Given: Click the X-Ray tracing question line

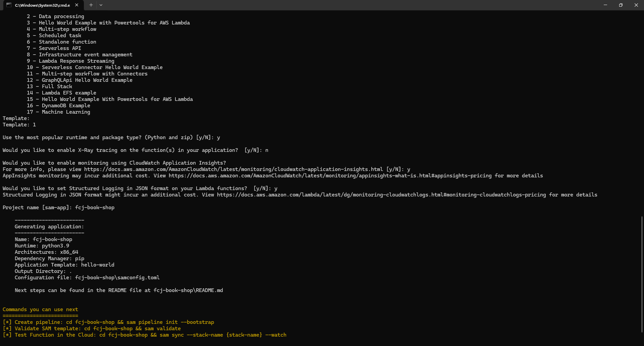Looking at the screenshot, I should tap(136, 150).
